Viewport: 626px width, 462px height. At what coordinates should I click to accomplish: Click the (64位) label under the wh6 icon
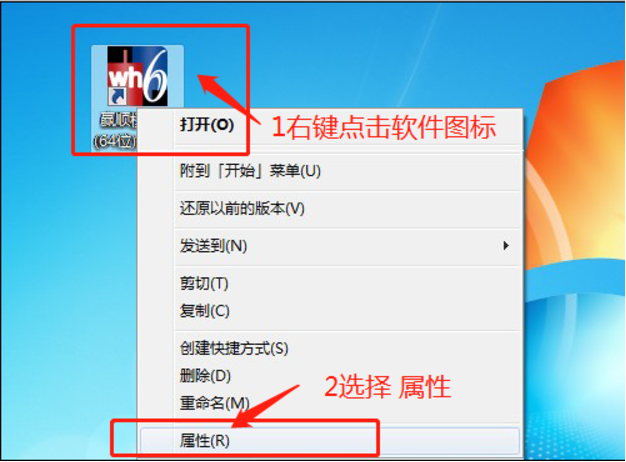click(115, 141)
